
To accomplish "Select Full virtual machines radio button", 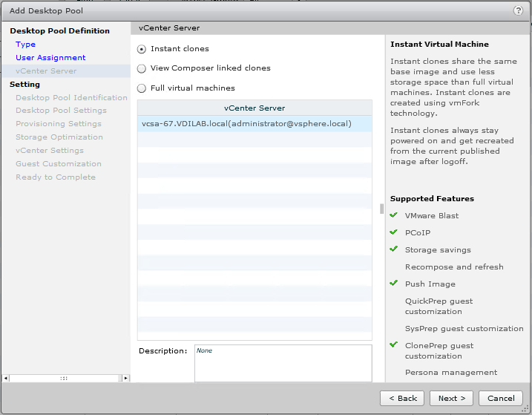I will click(x=142, y=88).
